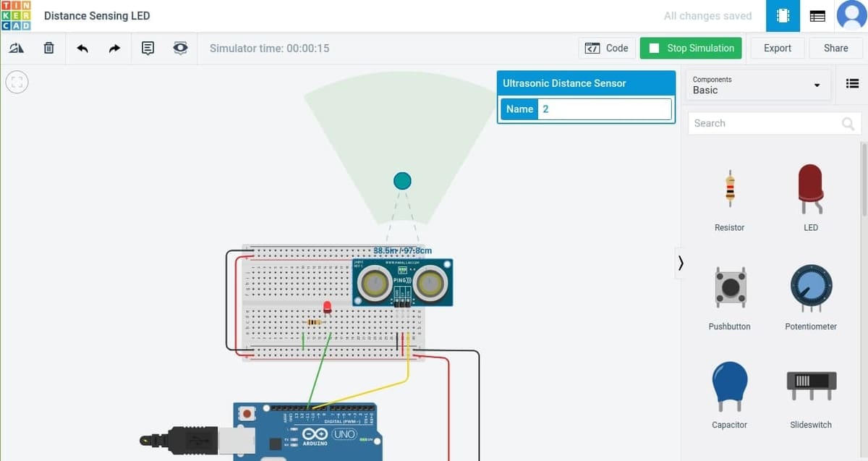Delete selection with the trash icon
Image resolution: width=868 pixels, height=461 pixels.
pyautogui.click(x=48, y=48)
